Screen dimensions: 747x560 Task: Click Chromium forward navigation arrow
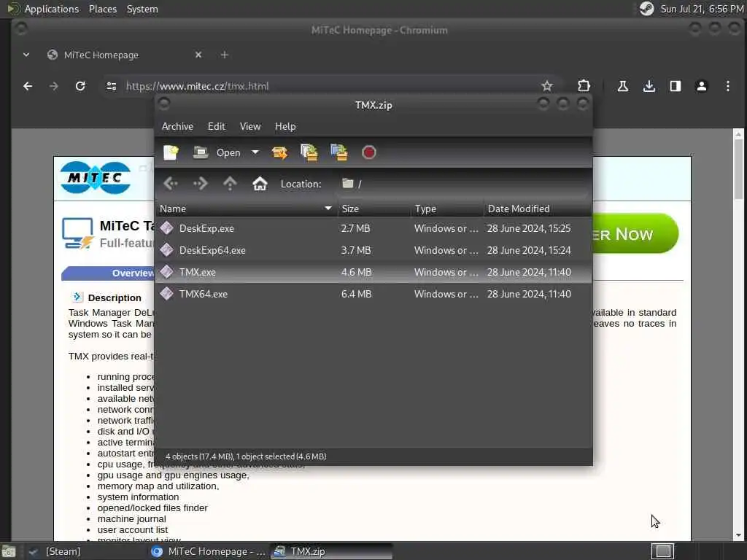tap(53, 86)
